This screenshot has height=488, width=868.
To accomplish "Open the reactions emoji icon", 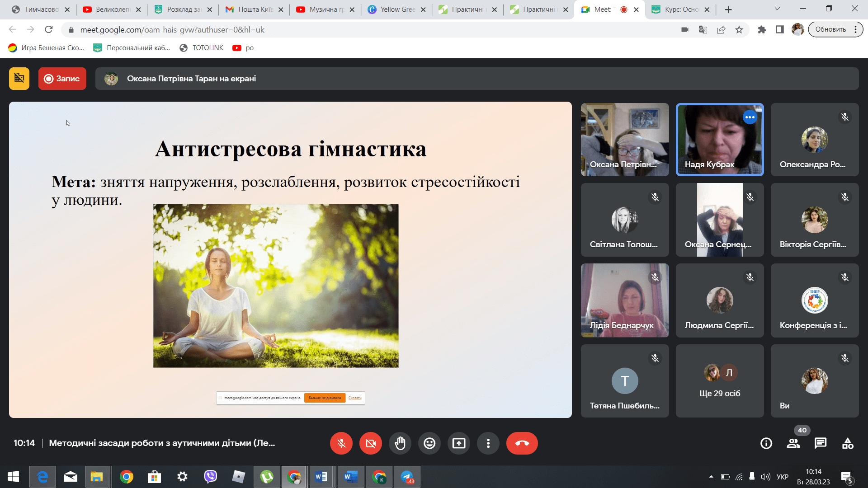I will point(429,443).
